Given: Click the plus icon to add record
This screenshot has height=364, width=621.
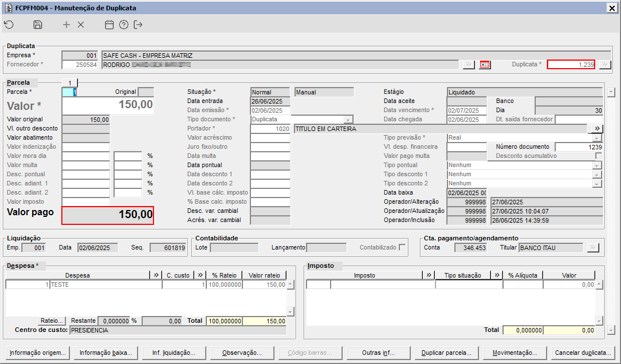Looking at the screenshot, I should (66, 25).
